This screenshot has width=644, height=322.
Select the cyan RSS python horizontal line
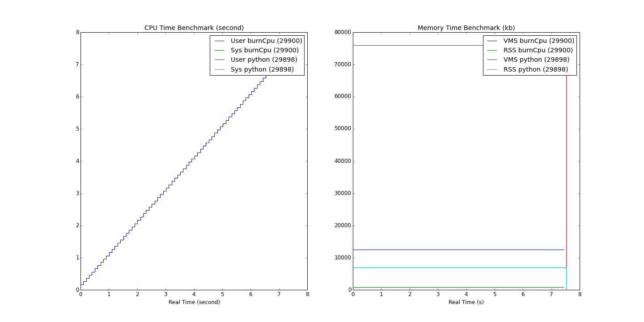pyautogui.click(x=447, y=267)
